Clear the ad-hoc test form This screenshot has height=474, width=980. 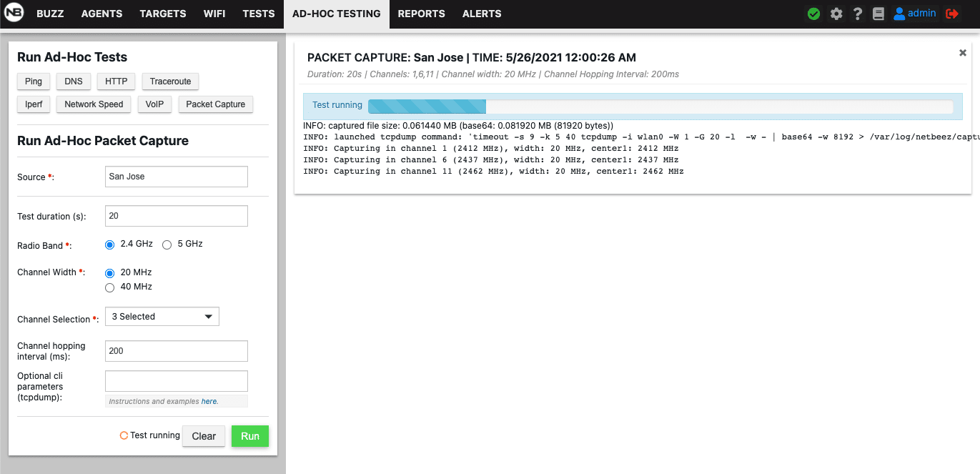point(203,435)
